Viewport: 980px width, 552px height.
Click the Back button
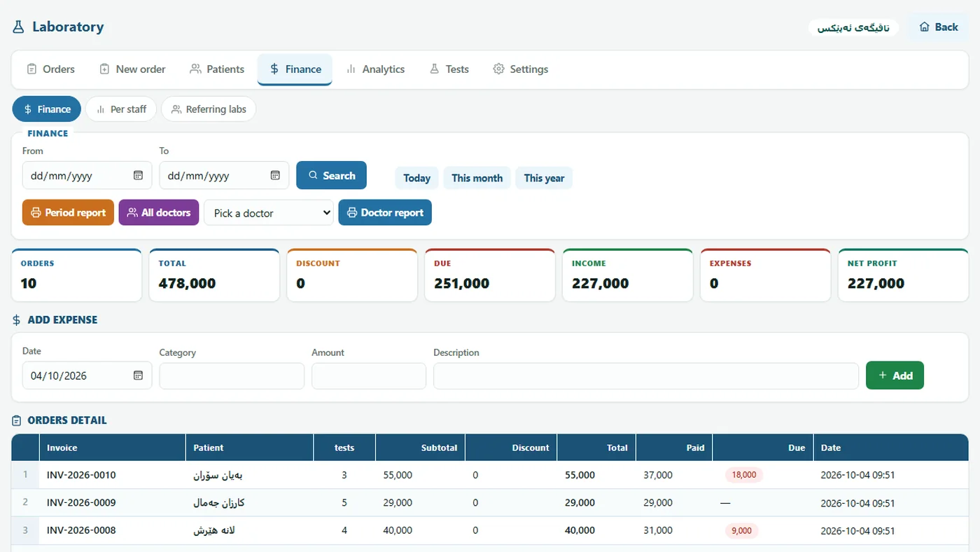[x=938, y=27]
